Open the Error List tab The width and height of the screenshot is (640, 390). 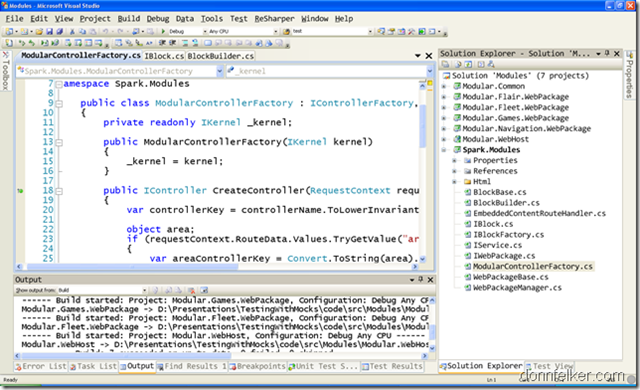pyautogui.click(x=41, y=366)
